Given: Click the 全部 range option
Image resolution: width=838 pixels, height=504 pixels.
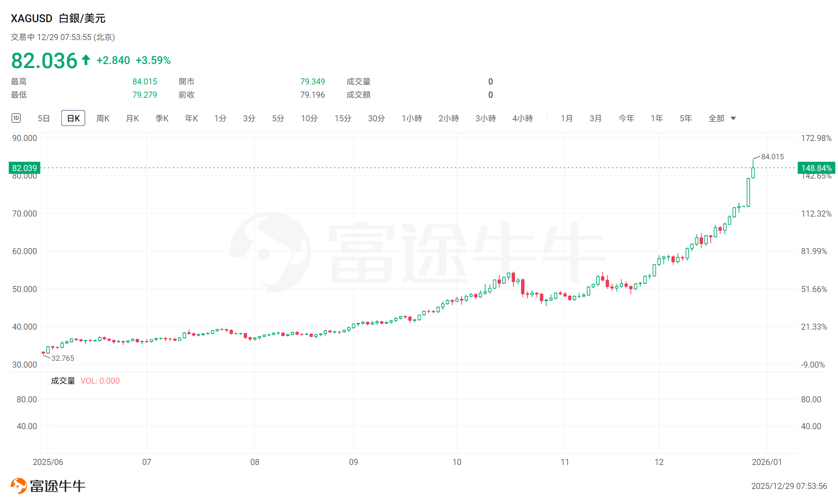Looking at the screenshot, I should [x=716, y=118].
